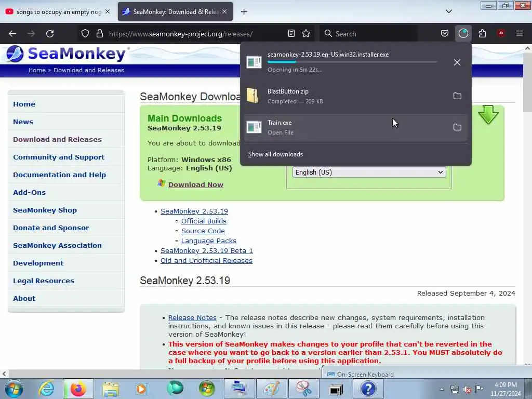Open the tracking protection shield icon
This screenshot has width=532, height=399.
point(85,34)
